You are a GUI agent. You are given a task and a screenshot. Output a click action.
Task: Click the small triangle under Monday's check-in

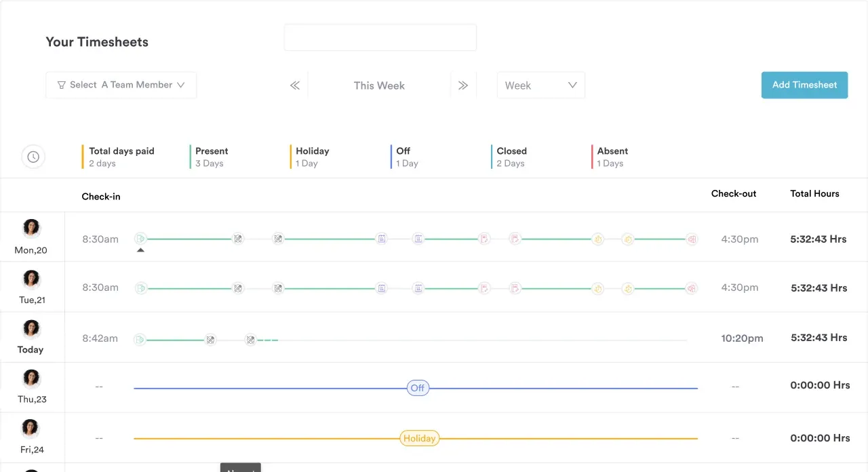point(140,250)
